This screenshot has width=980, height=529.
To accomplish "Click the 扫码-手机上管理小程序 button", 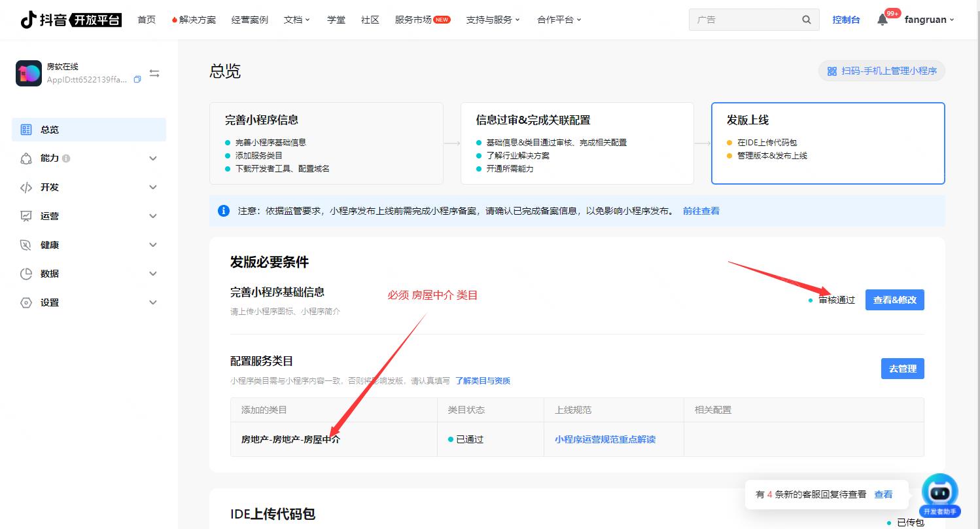I will (882, 71).
